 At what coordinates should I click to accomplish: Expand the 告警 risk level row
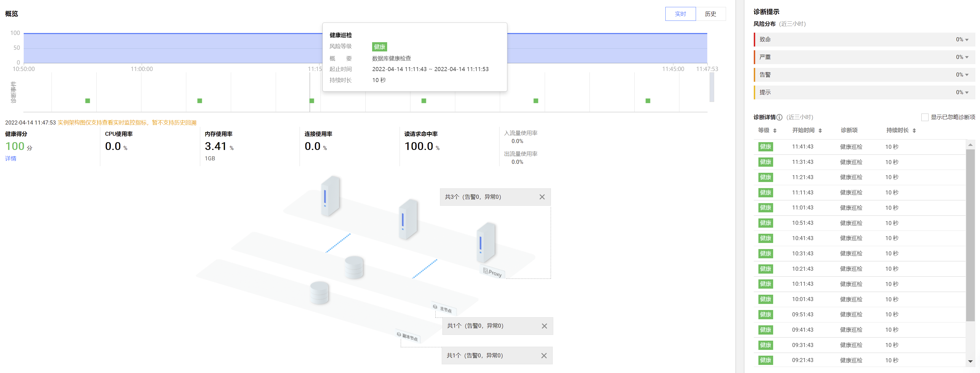click(967, 75)
